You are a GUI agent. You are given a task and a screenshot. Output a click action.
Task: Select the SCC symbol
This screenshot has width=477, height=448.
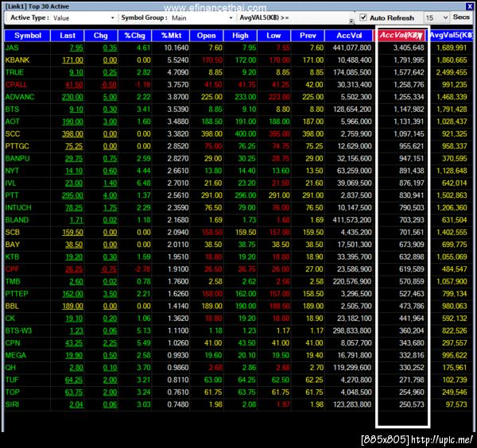click(13, 134)
